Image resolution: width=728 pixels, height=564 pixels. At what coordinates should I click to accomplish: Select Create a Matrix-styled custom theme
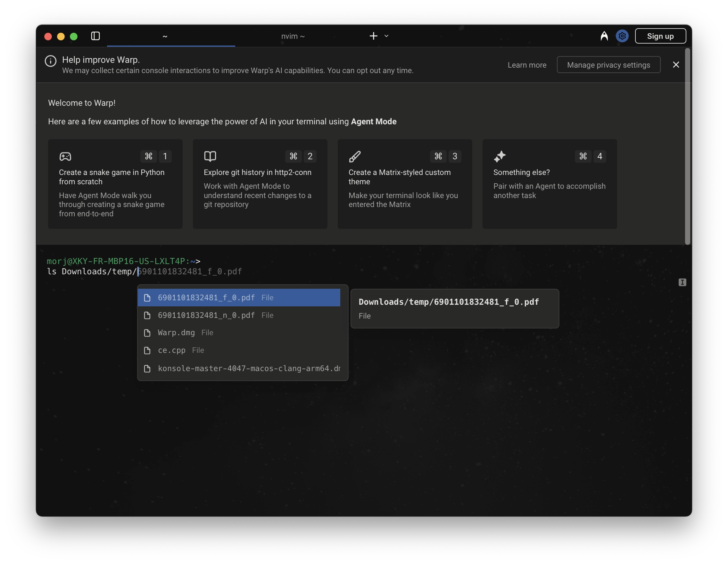[405, 184]
